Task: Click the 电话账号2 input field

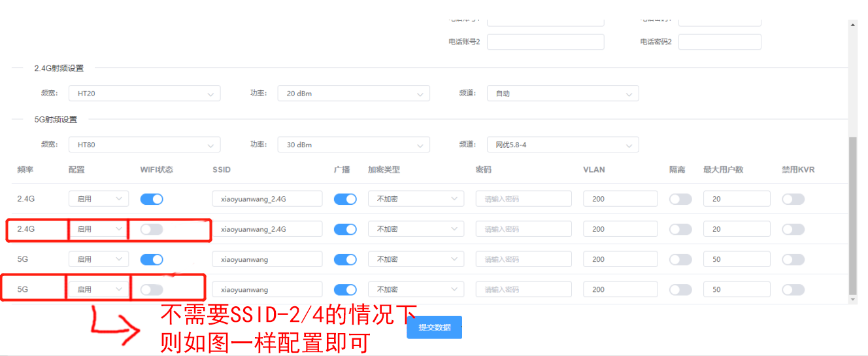Action: [545, 42]
